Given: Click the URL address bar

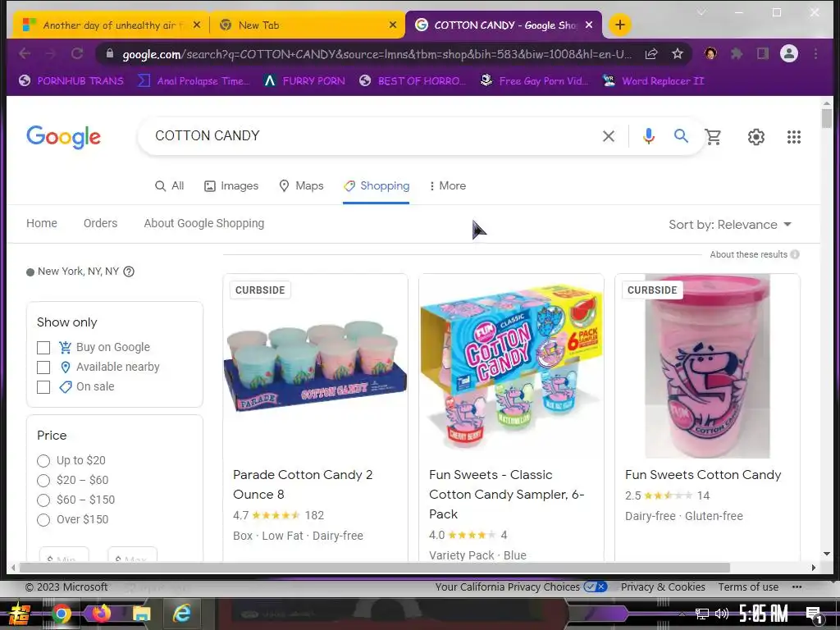Looking at the screenshot, I should pos(376,54).
